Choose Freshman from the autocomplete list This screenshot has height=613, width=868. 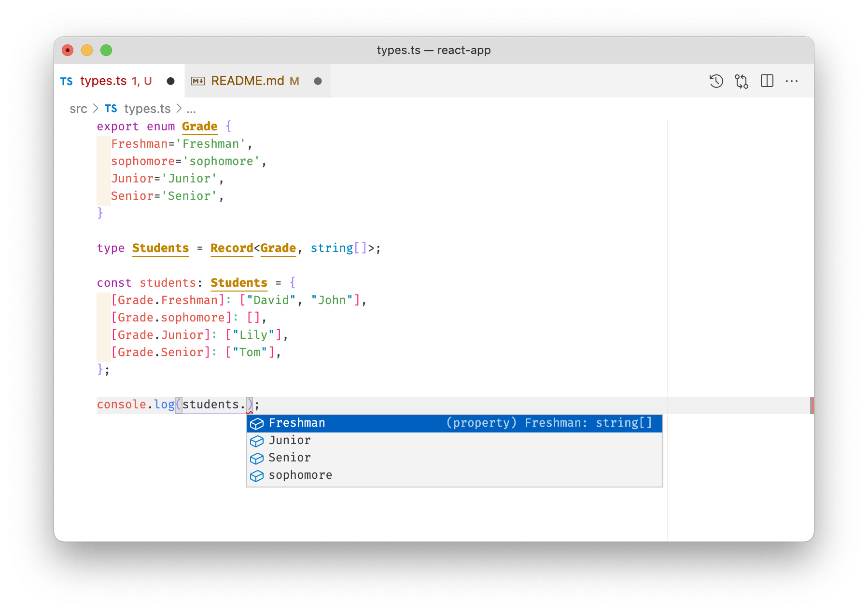pyautogui.click(x=297, y=423)
